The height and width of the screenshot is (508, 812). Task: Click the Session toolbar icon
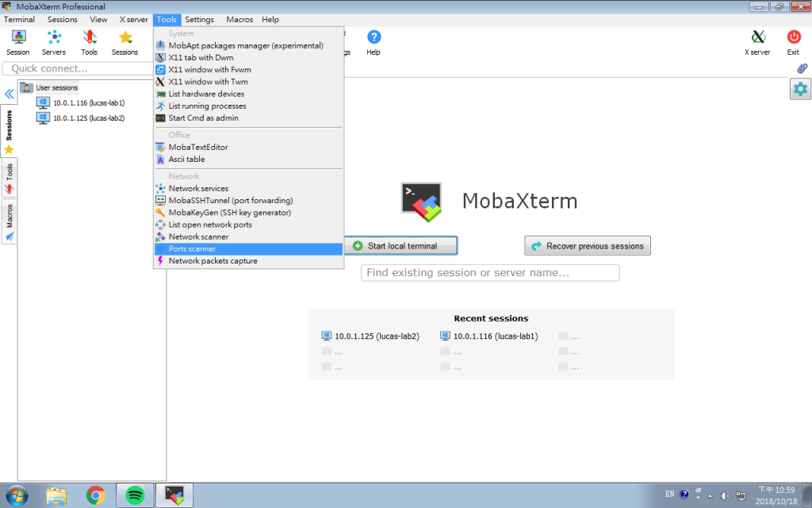18,43
